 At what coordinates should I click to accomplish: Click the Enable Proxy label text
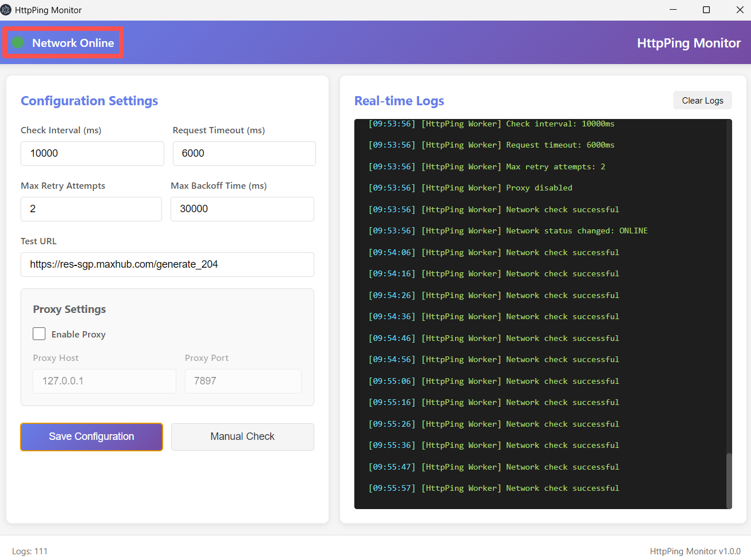[78, 335]
